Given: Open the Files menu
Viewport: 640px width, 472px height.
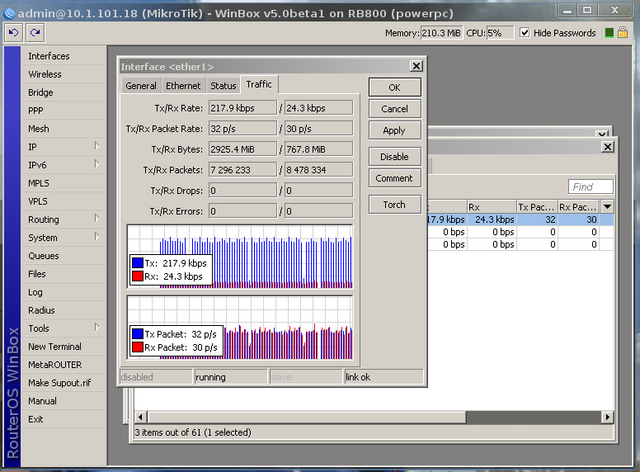Looking at the screenshot, I should 63,274.
